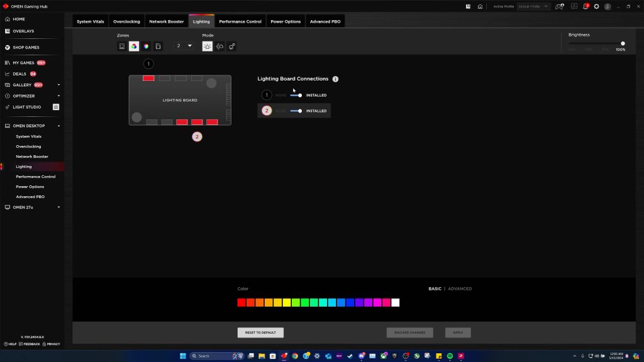Click Reset to Default button
The image size is (644, 362).
pyautogui.click(x=260, y=332)
